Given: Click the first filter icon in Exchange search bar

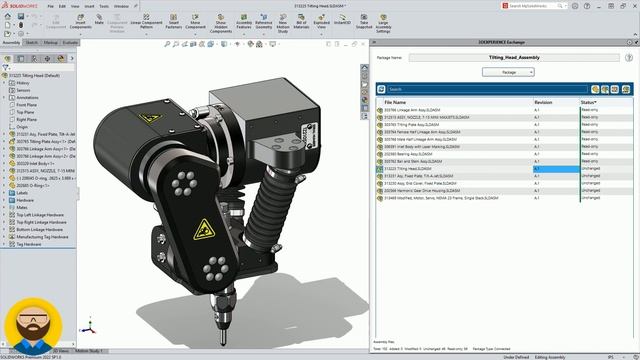Looking at the screenshot, I should (x=595, y=89).
